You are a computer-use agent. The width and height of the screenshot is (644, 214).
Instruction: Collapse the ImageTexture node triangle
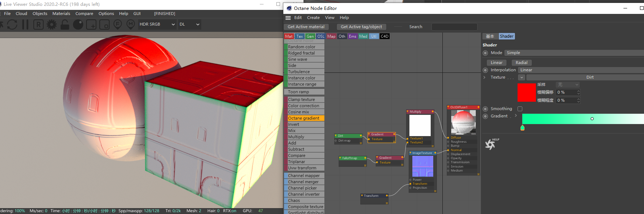pyautogui.click(x=411, y=153)
